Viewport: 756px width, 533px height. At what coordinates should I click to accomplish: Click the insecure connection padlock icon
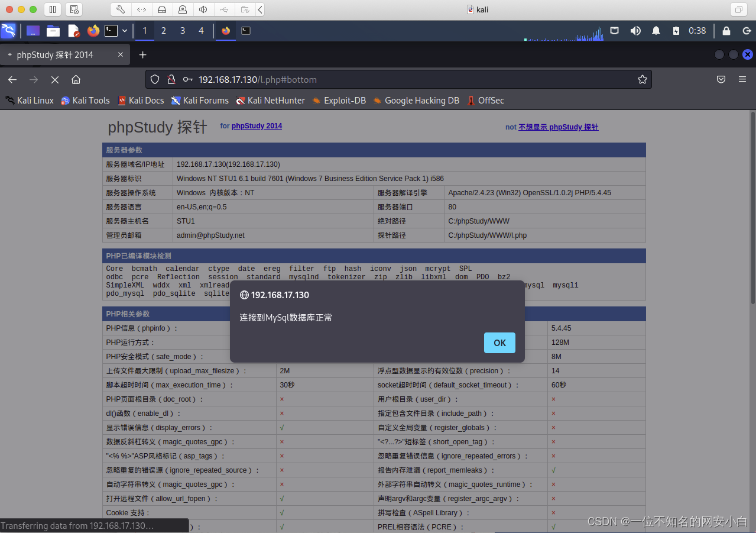(x=171, y=79)
